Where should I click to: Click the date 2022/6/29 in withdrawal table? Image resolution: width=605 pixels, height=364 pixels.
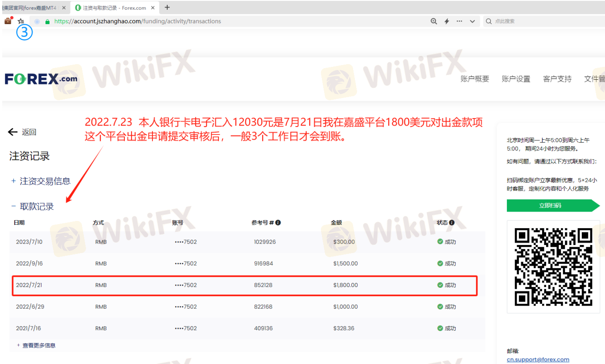tap(30, 307)
